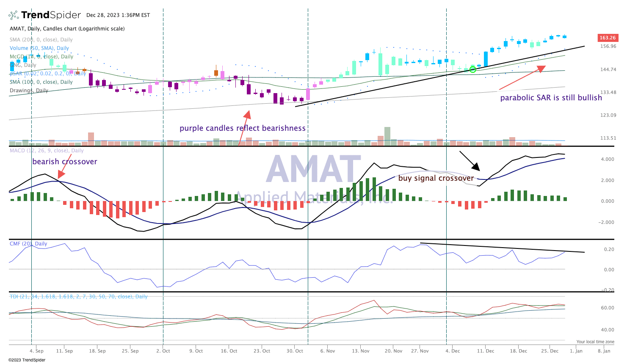The image size is (627, 364).
Task: Click the 113.51 price axis value
Action: pyautogui.click(x=608, y=138)
